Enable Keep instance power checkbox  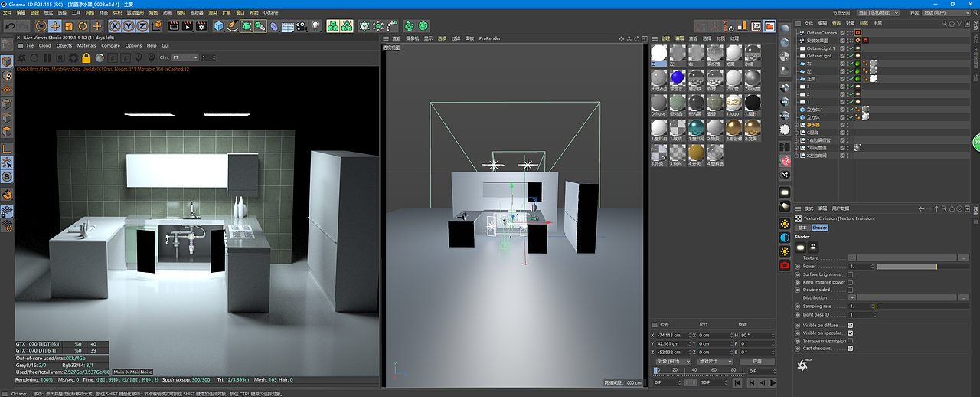[851, 282]
